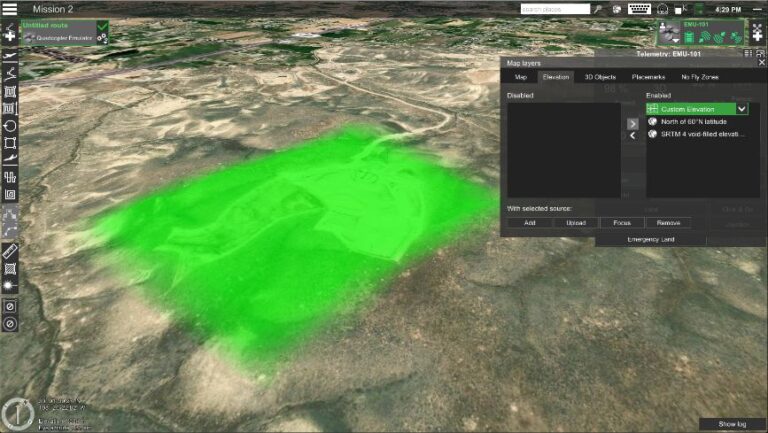Toggle the circular no-fly zone tool
The width and height of the screenshot is (768, 433).
pos(10,306)
